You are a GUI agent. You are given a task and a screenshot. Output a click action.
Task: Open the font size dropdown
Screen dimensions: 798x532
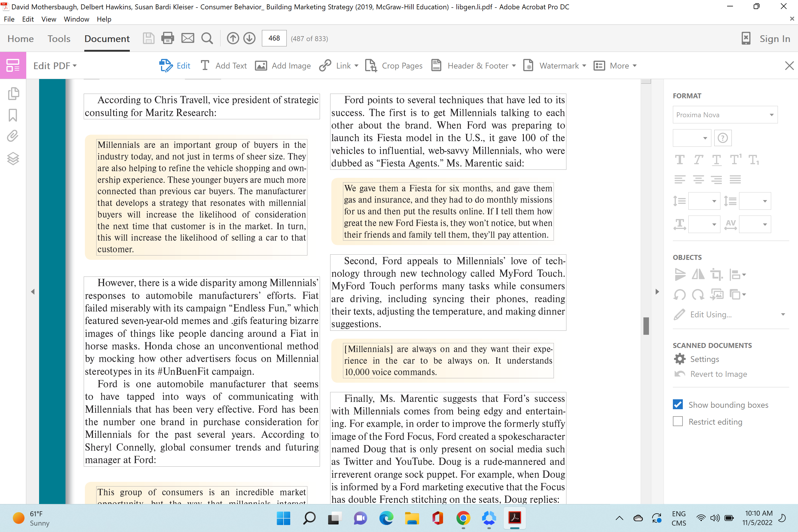692,138
